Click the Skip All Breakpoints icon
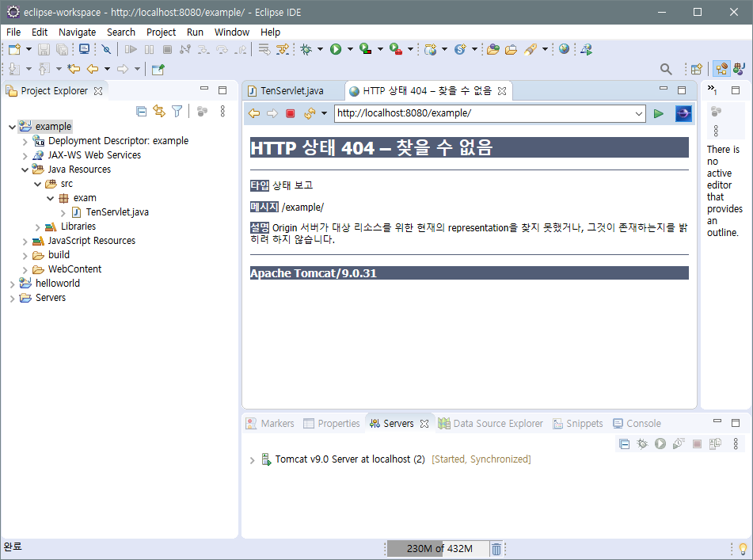The height and width of the screenshot is (560, 753). coord(107,49)
